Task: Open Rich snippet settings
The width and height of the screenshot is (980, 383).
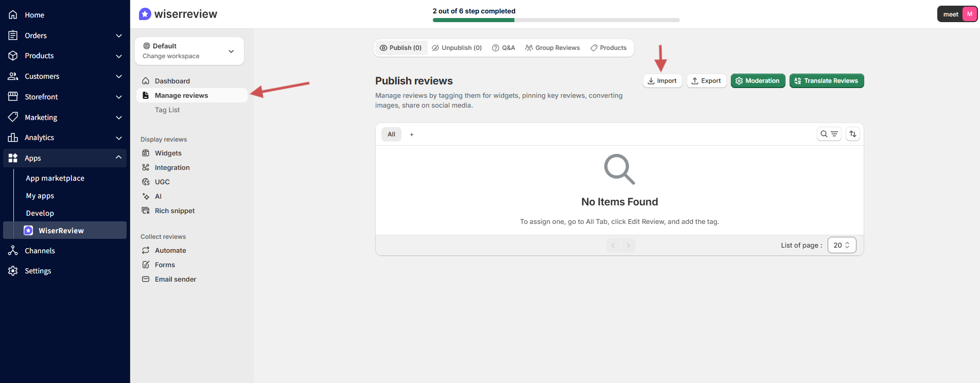Action: pyautogui.click(x=174, y=211)
